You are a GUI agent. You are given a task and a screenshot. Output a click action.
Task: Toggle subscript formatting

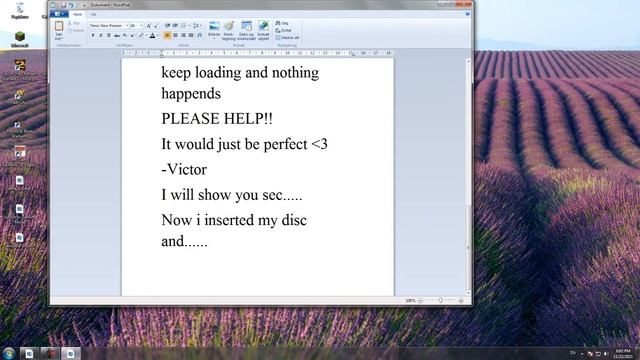click(x=125, y=36)
